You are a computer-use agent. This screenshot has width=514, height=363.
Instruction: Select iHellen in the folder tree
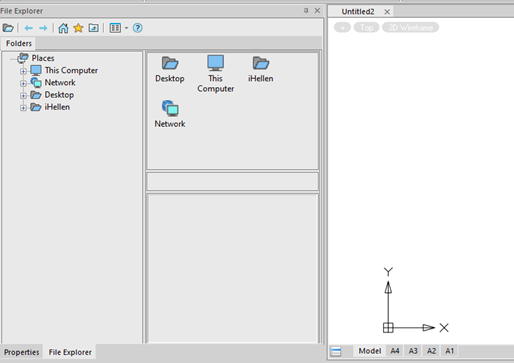point(57,107)
